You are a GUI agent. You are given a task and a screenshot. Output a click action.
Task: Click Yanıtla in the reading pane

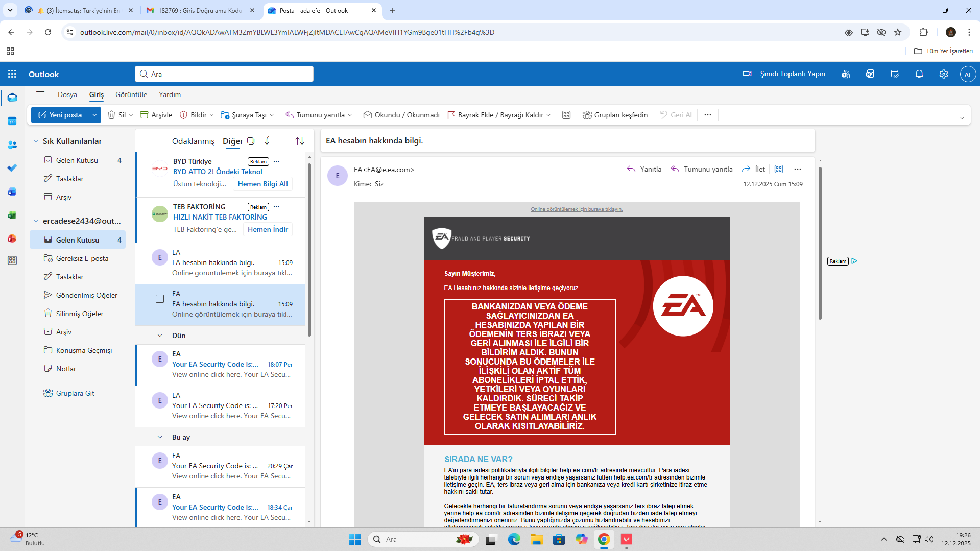tap(644, 169)
